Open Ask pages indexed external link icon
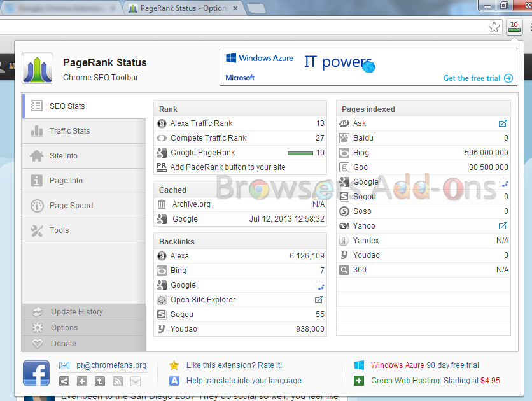This screenshot has height=401, width=532. 503,123
